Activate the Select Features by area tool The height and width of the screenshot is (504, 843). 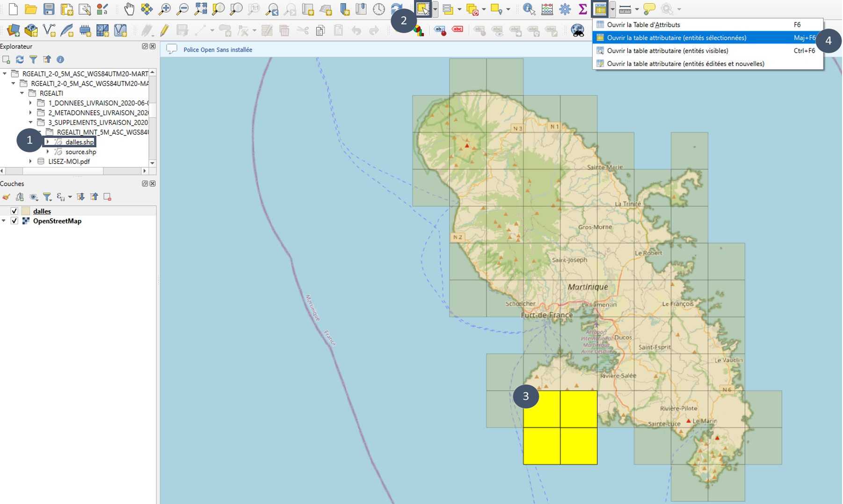coord(423,9)
